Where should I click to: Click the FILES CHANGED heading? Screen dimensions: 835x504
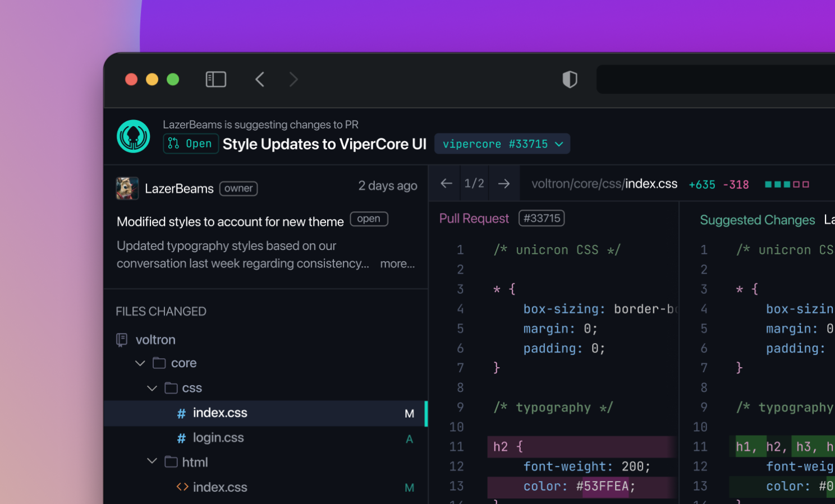click(161, 311)
